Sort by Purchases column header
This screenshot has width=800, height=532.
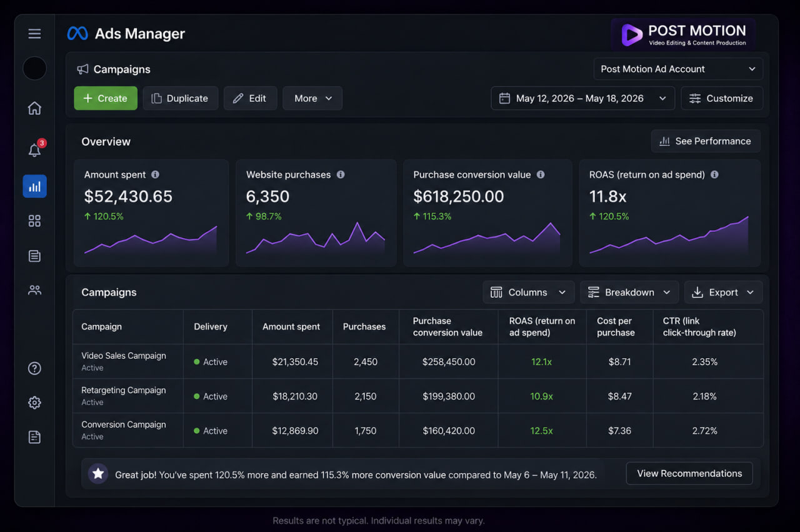click(364, 326)
